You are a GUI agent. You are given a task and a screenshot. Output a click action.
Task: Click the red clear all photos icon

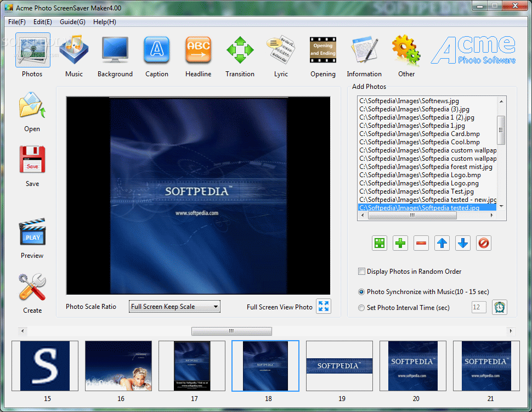click(484, 243)
